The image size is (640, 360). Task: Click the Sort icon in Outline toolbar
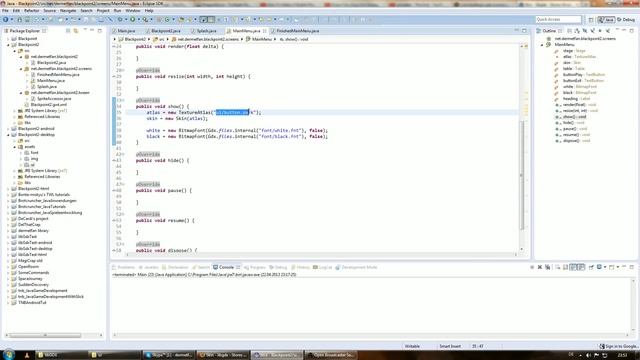click(x=577, y=31)
